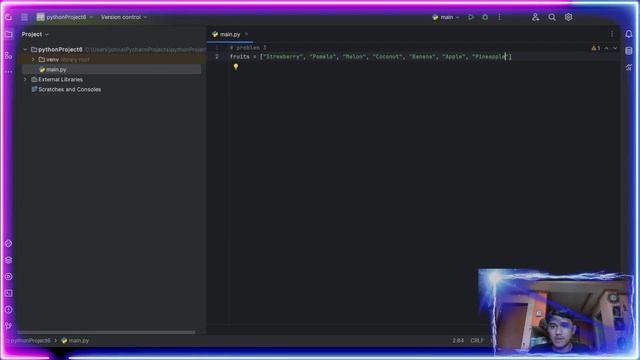Collapse the pythonProject6 root folder
Screen dimensions: 640x360
pyautogui.click(x=25, y=49)
